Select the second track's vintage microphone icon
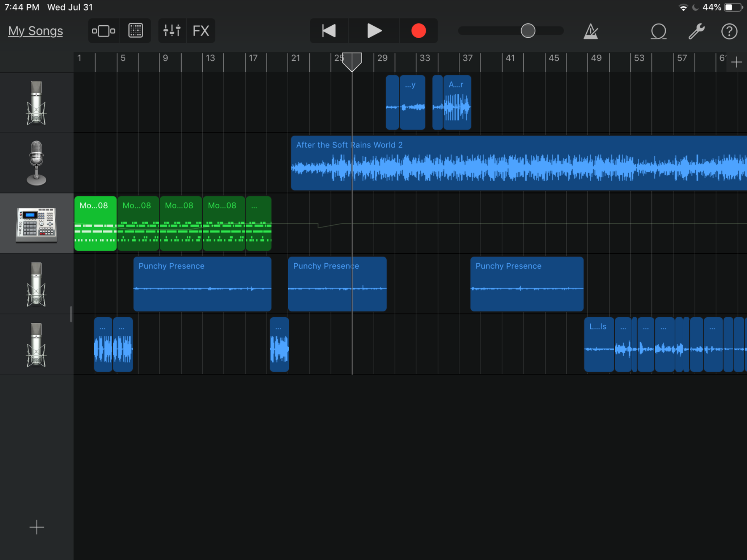The width and height of the screenshot is (747, 560). [x=37, y=163]
